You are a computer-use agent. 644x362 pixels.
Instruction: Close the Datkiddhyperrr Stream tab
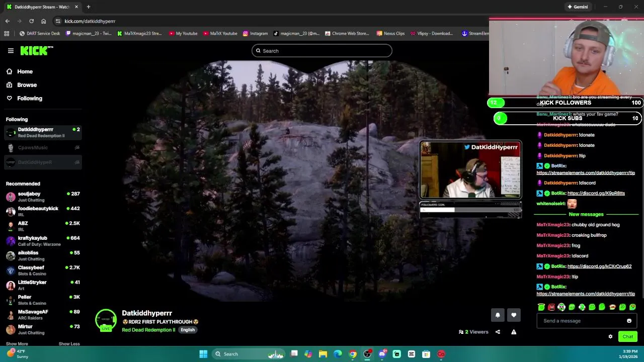pyautogui.click(x=76, y=7)
